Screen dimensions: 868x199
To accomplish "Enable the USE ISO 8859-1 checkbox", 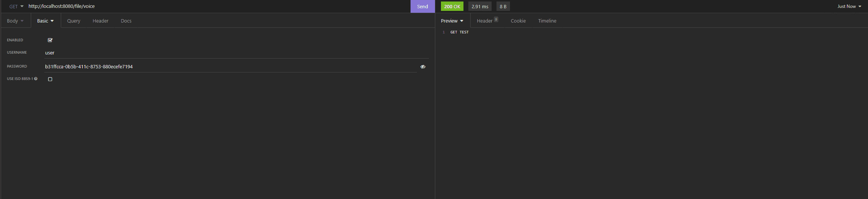I will pos(50,79).
